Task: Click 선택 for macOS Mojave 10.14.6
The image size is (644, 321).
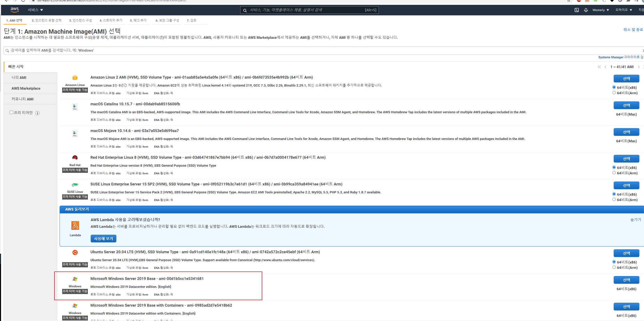Action: click(x=626, y=132)
